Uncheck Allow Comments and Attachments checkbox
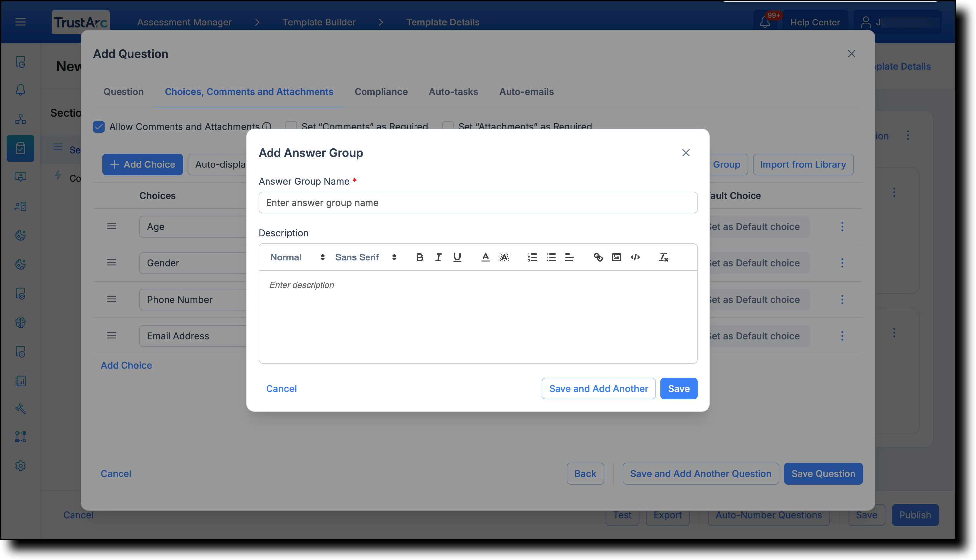The width and height of the screenshot is (976, 560). click(99, 127)
